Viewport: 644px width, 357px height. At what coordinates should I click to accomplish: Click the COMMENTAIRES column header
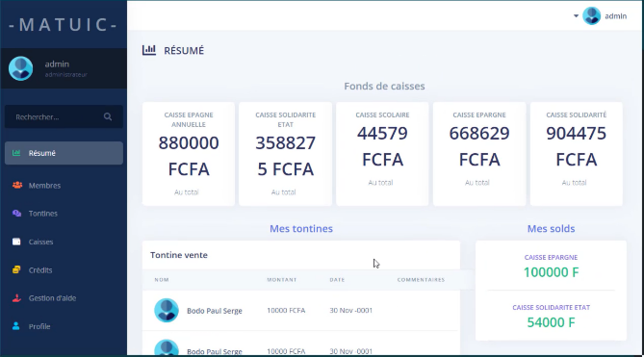pyautogui.click(x=421, y=280)
